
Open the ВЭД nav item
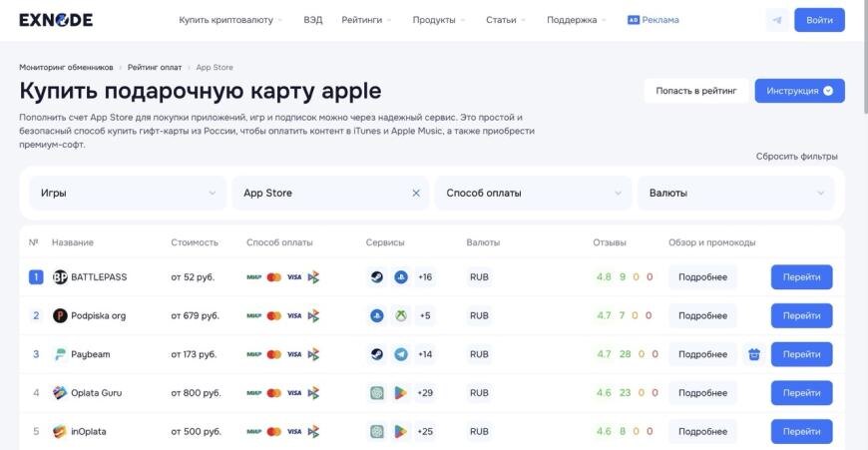312,20
